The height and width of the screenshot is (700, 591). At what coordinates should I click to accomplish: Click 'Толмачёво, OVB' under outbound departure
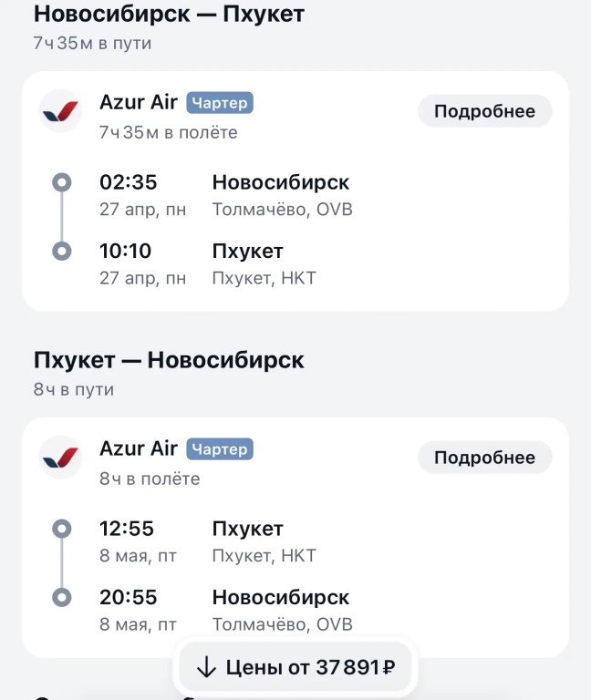282,210
